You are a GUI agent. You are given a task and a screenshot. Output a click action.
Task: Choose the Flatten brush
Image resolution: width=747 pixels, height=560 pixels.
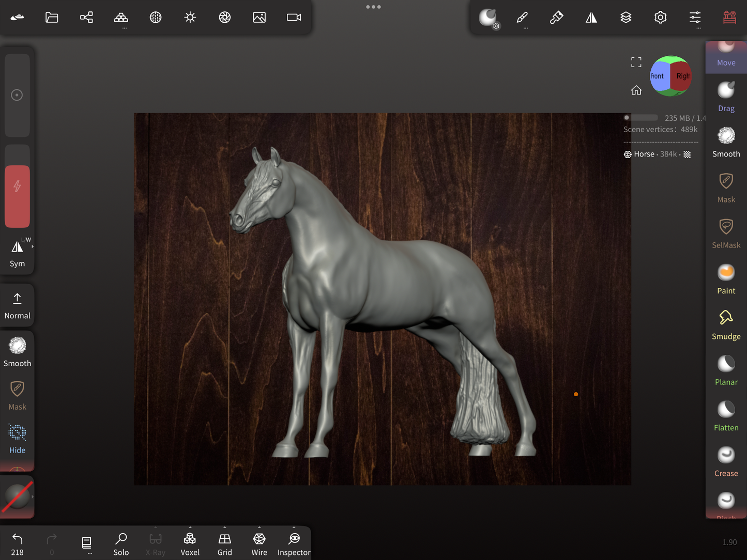[726, 416]
